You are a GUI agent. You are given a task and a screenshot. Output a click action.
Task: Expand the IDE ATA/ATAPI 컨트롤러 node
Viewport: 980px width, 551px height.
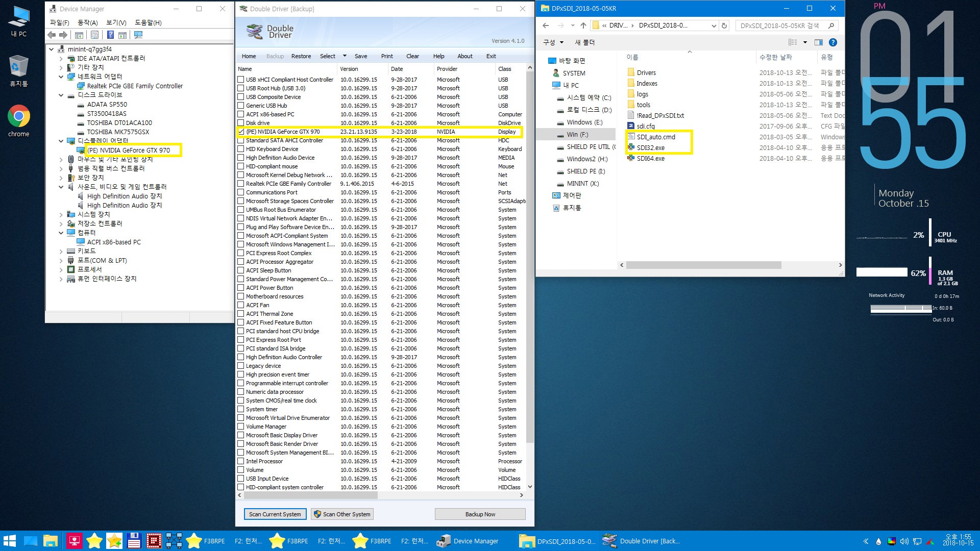[61, 59]
